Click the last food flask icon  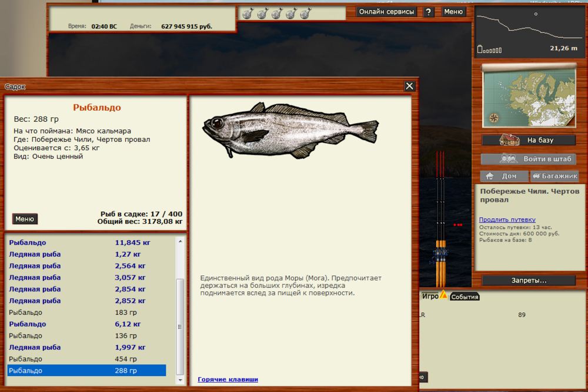tap(305, 13)
